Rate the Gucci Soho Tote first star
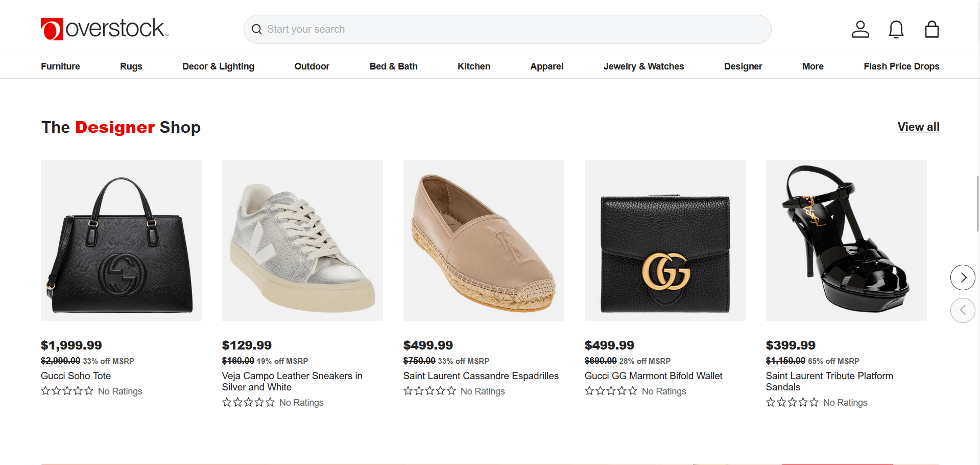Screen dimensions: 980x465 pyautogui.click(x=45, y=390)
